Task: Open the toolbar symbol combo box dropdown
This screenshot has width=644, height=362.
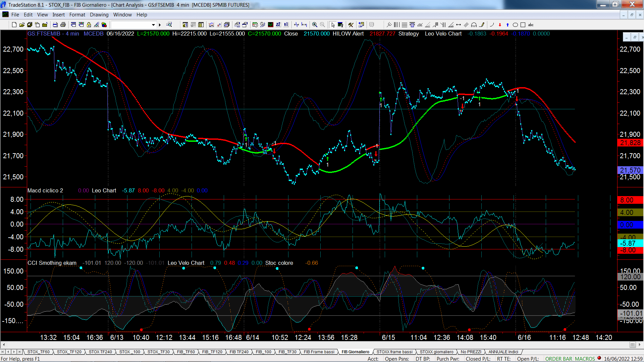Action: [153, 25]
